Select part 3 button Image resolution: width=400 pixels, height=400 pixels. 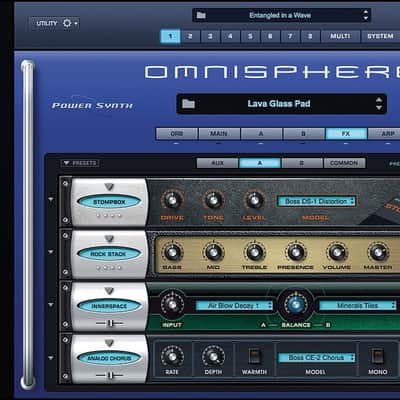[210, 36]
